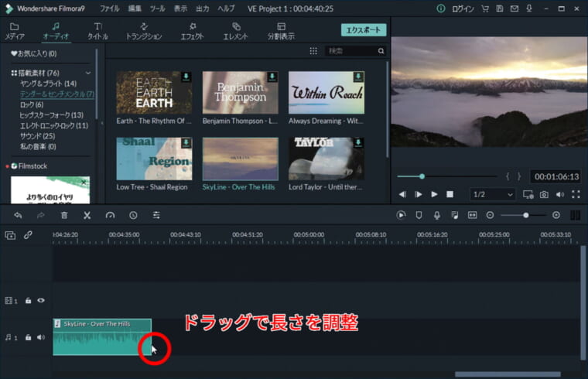Screen dimensions: 588x379
Task: Open the mail message icon
Action: (514, 9)
